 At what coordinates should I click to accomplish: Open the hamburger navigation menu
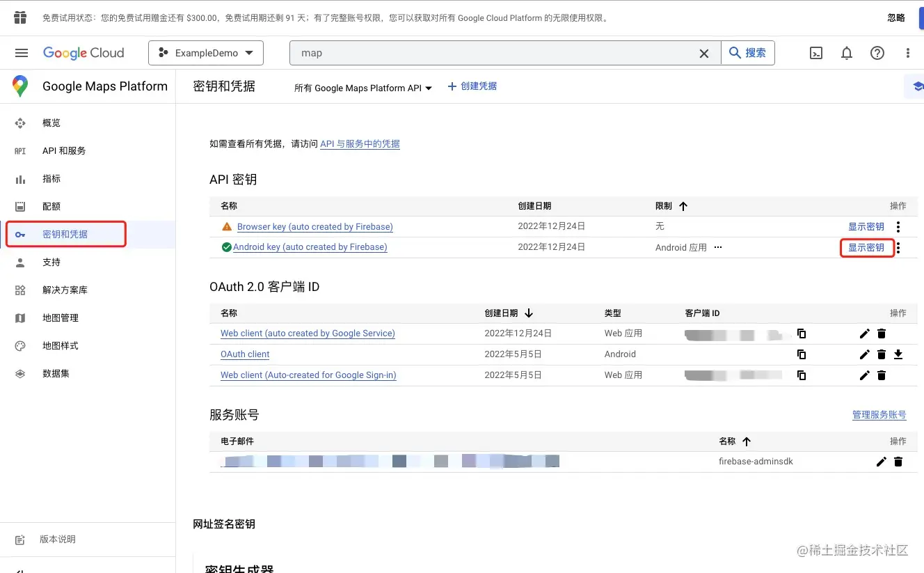(22, 53)
